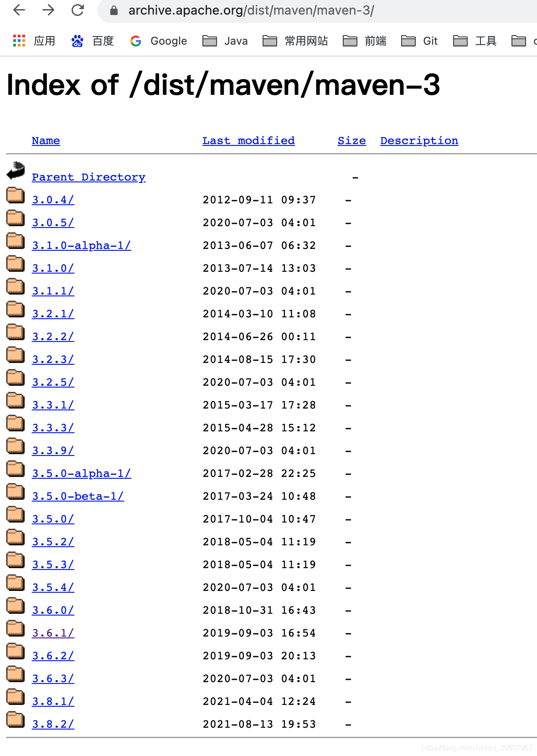Sort listing by the Description column
The image size is (537, 756).
pos(419,140)
